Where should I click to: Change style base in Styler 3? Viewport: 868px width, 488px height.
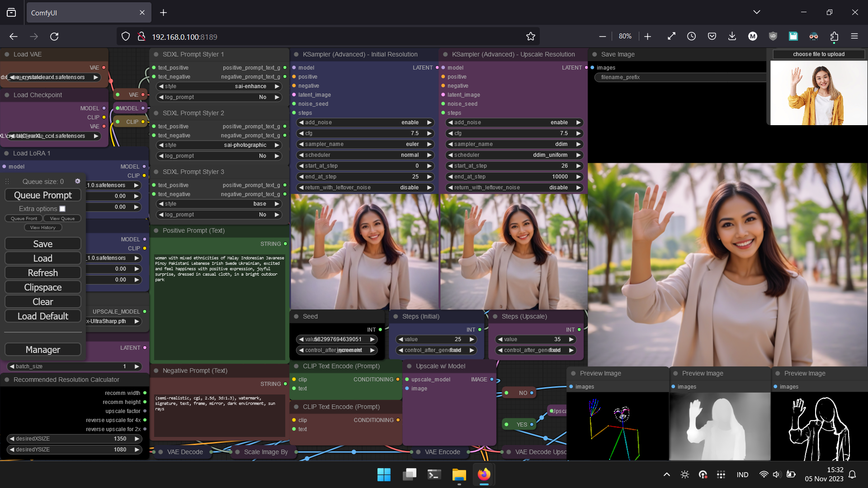tap(219, 204)
